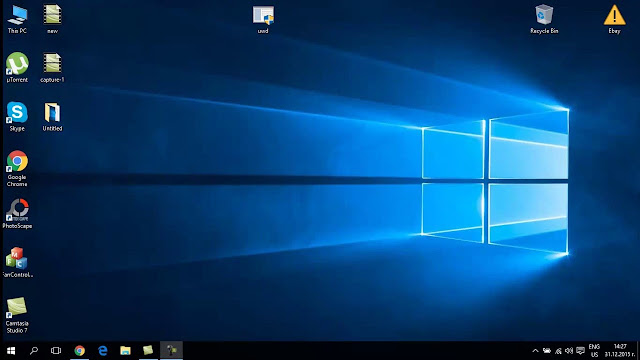Open the volume control in tray
This screenshot has height=360, width=640.
pos(569,351)
